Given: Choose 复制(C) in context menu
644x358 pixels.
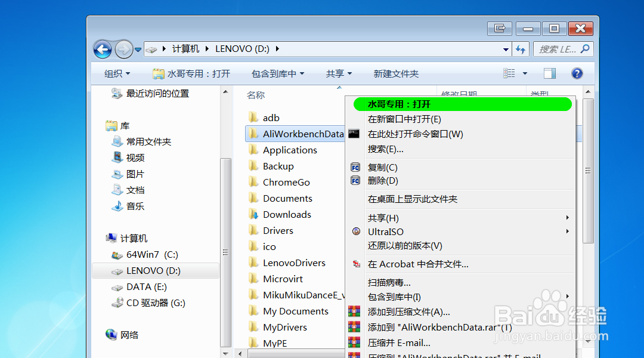Looking at the screenshot, I should coord(460,167).
